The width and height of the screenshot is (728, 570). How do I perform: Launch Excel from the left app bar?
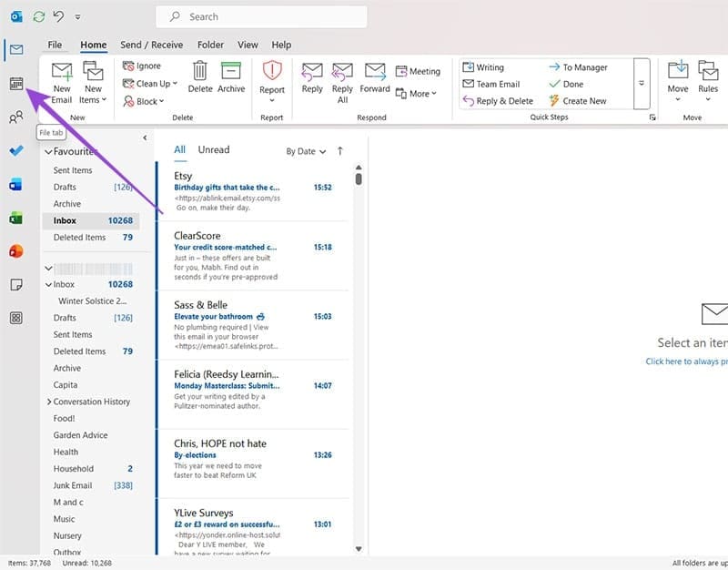[x=16, y=218]
